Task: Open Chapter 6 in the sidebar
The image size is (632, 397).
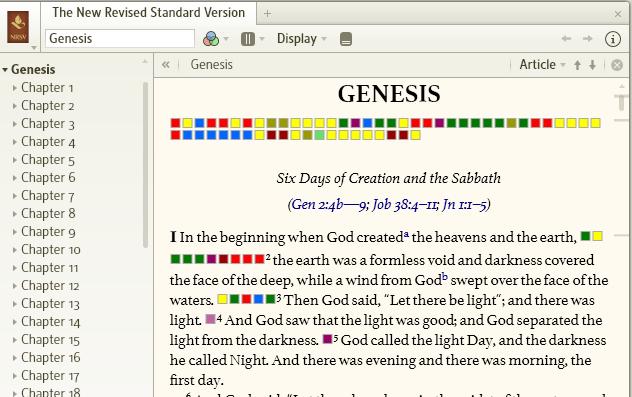Action: coord(48,178)
